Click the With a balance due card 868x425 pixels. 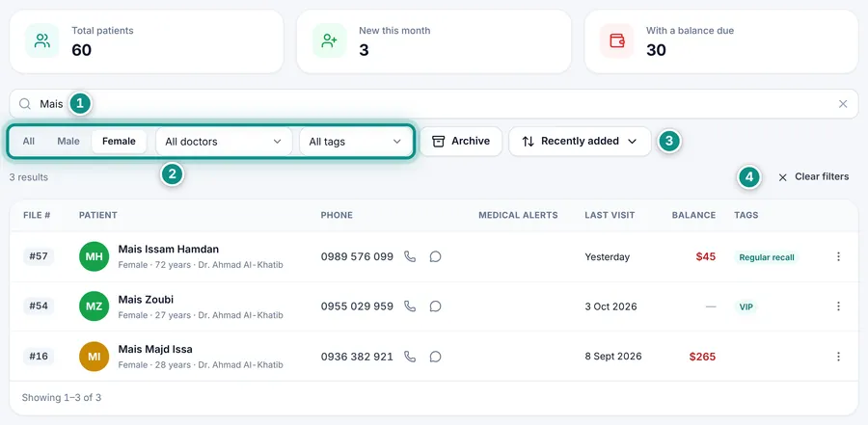coord(721,41)
